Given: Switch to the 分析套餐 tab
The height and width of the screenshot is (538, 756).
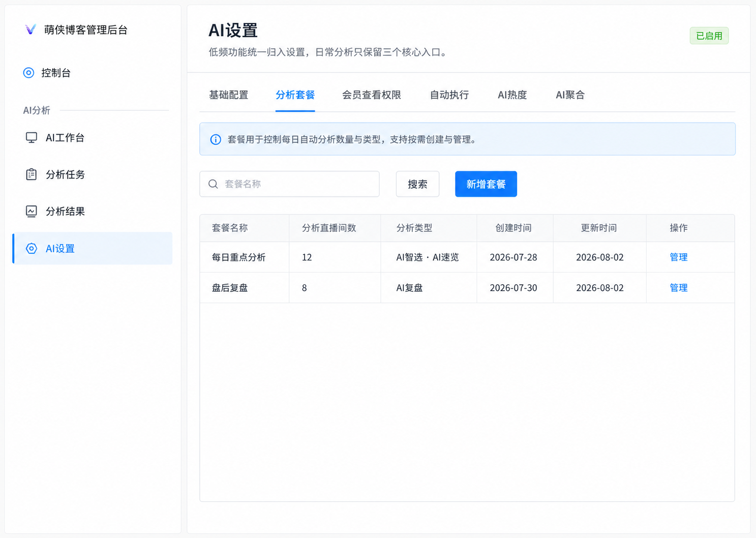Looking at the screenshot, I should [x=295, y=95].
